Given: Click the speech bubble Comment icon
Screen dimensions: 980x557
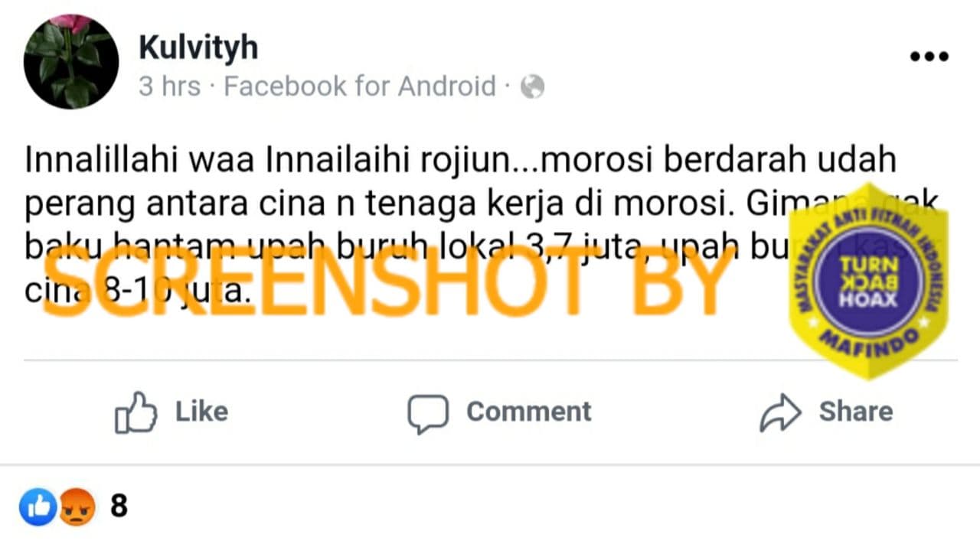Looking at the screenshot, I should (427, 414).
